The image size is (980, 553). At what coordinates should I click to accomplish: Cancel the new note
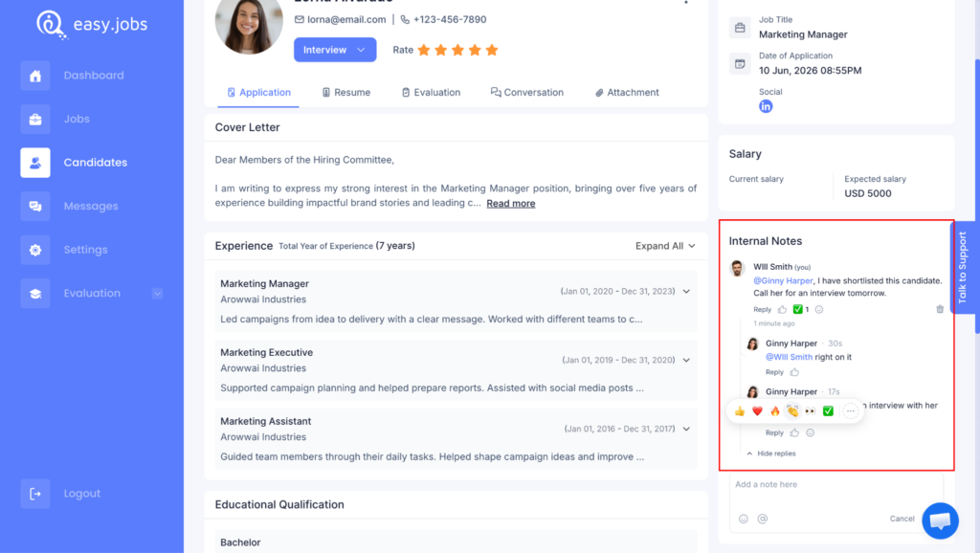click(902, 519)
